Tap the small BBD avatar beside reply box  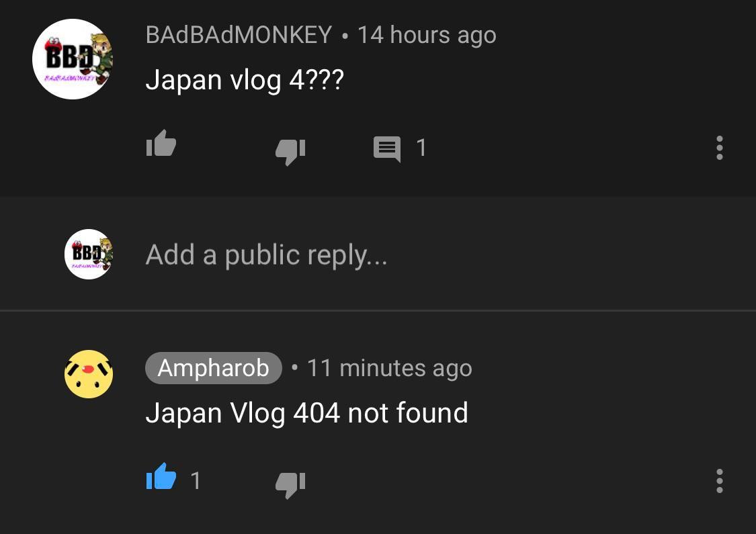click(89, 254)
